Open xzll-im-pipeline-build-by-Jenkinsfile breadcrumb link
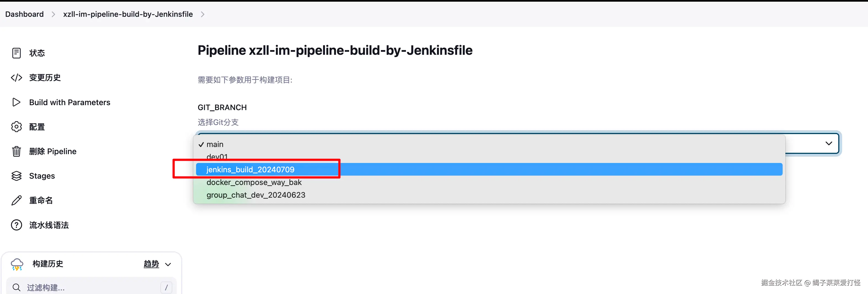The image size is (868, 294). coord(128,14)
